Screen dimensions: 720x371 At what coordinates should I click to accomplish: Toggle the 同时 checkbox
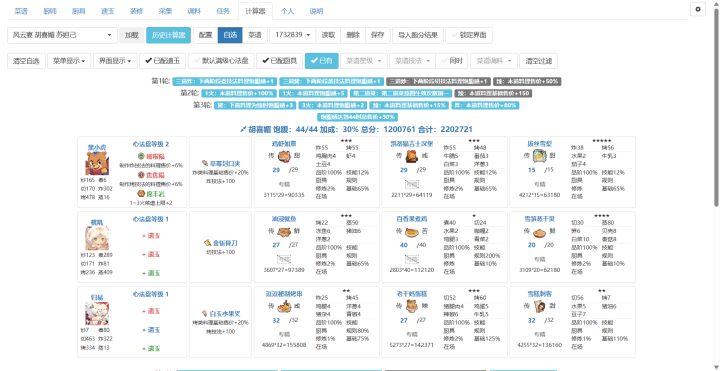click(452, 61)
